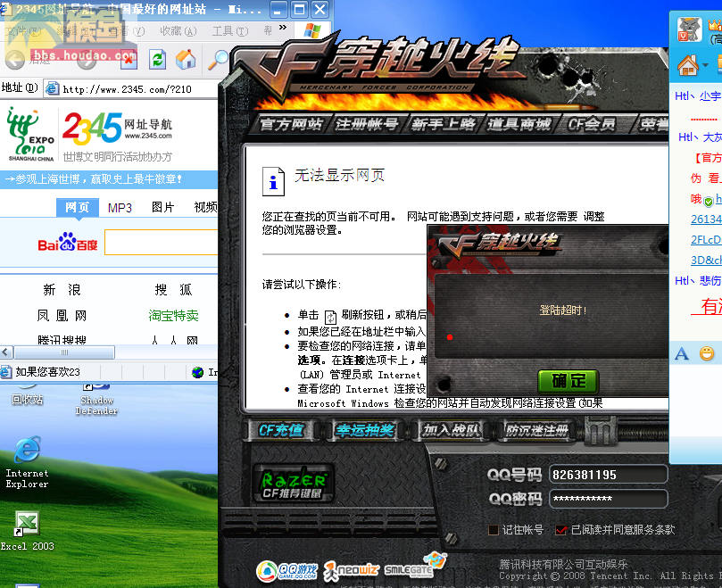Click the 加入战队 button
Screen dimensions: 722x588
click(452, 431)
